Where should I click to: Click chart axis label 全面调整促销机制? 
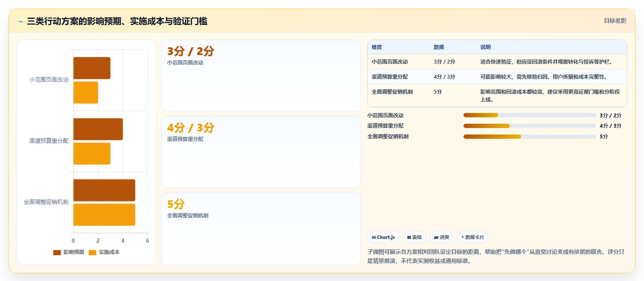[46, 202]
